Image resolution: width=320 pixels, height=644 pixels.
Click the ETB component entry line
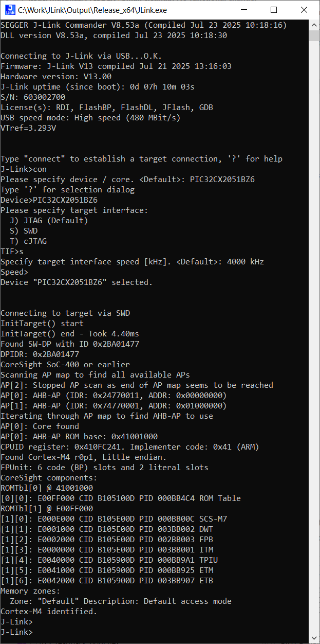click(x=107, y=580)
